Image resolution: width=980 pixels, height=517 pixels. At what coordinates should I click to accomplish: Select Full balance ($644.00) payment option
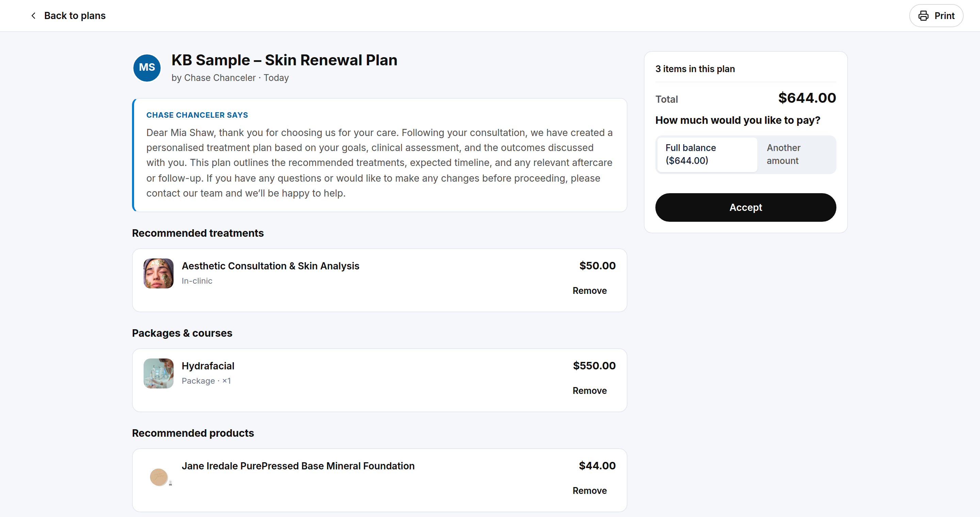[x=707, y=154]
